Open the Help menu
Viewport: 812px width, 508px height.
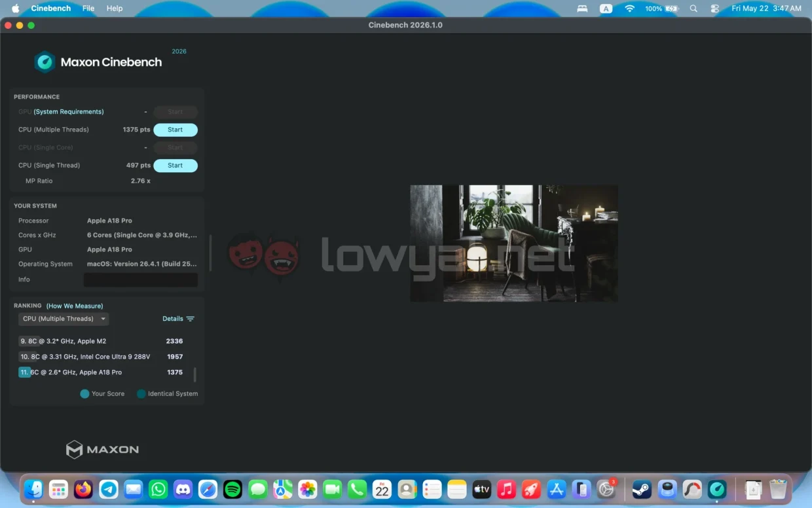[x=115, y=9]
